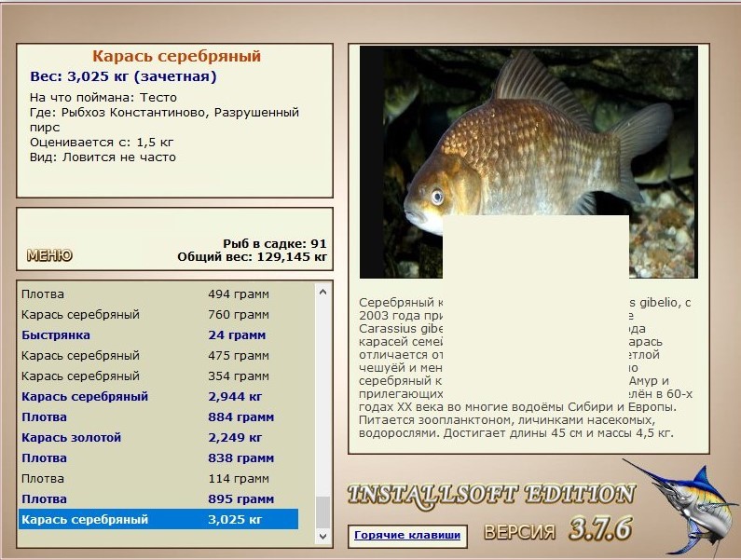Click the Где: Рыбхоз Константиново location text
Screen dimensions: 741x560
(x=164, y=120)
